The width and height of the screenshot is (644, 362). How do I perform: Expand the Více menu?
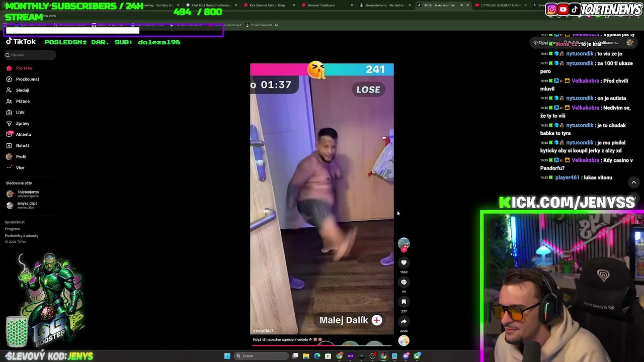(15, 167)
